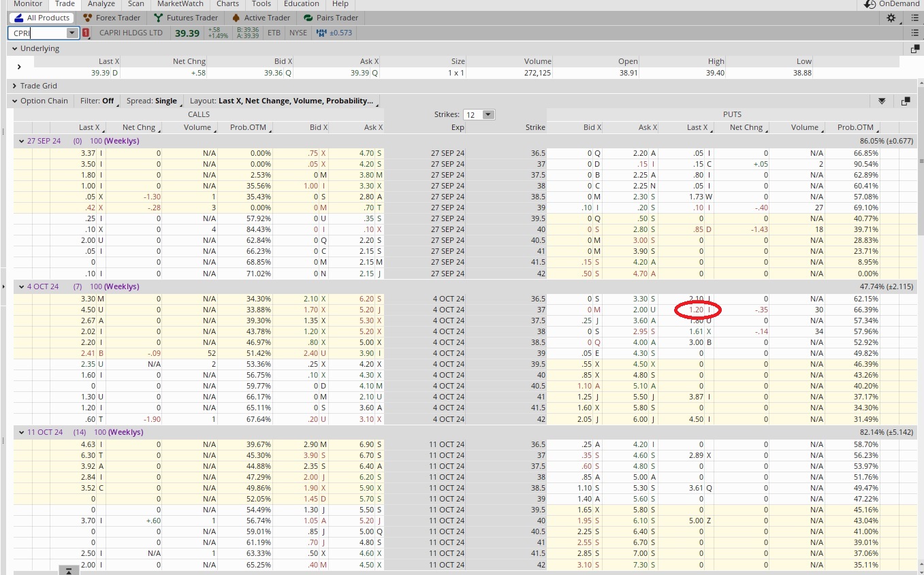Switch to the MarketWatch tab
The image size is (924, 575).
(180, 4)
